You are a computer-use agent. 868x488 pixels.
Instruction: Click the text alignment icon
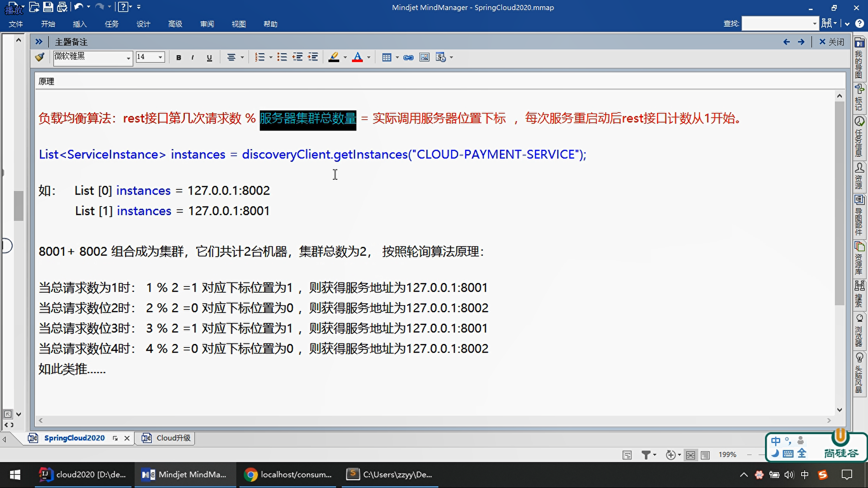pyautogui.click(x=231, y=57)
